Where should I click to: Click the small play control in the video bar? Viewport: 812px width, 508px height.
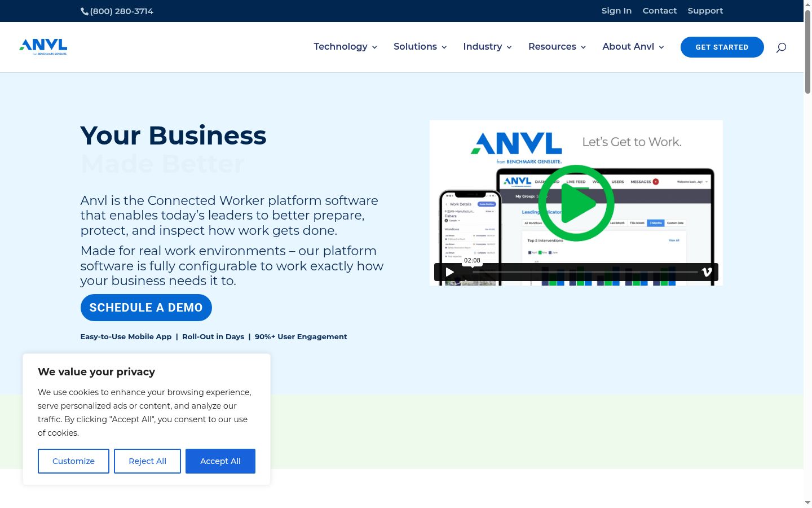(449, 272)
